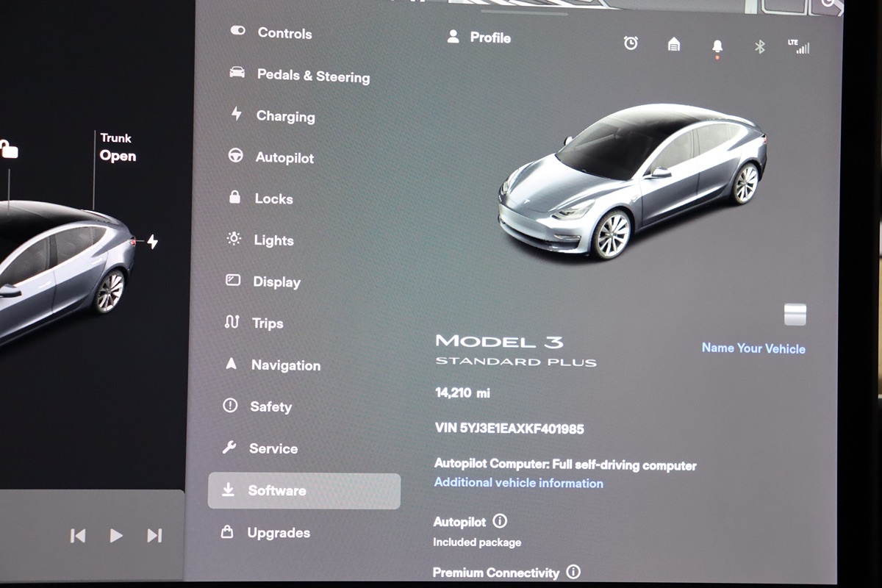Tap the charging bolt icon beside car
The width and height of the screenshot is (882, 588).
click(x=152, y=242)
